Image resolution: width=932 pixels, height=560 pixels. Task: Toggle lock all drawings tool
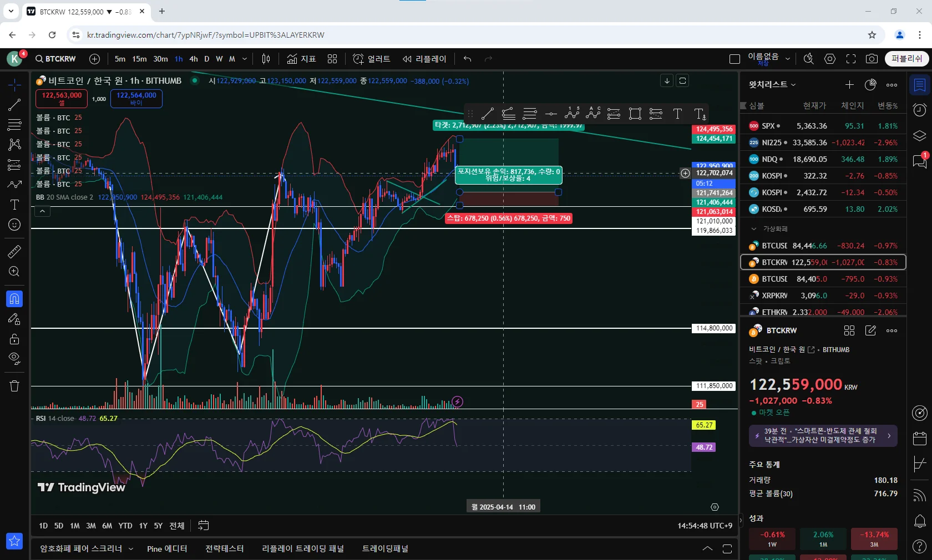(14, 339)
